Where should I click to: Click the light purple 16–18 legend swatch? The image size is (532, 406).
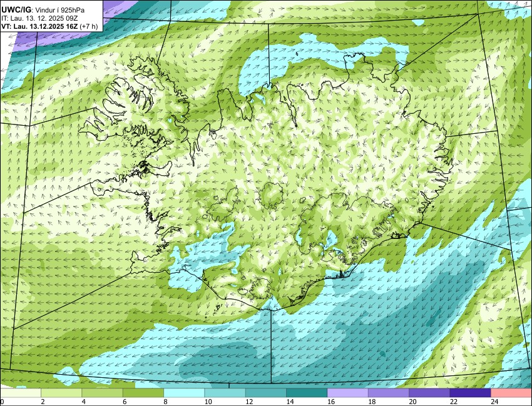point(347,393)
